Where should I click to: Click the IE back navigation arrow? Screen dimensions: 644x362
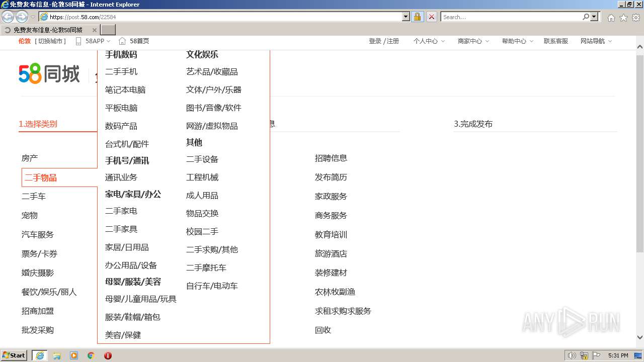(x=8, y=17)
